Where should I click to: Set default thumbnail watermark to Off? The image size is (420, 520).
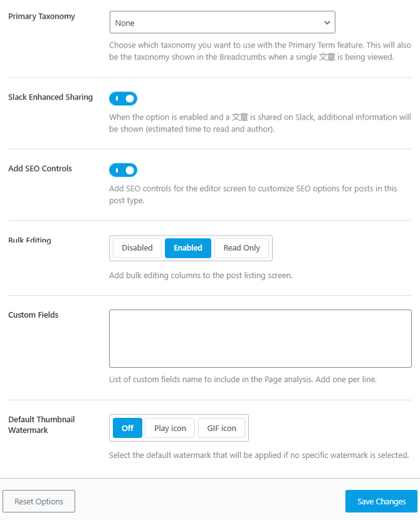pyautogui.click(x=127, y=428)
